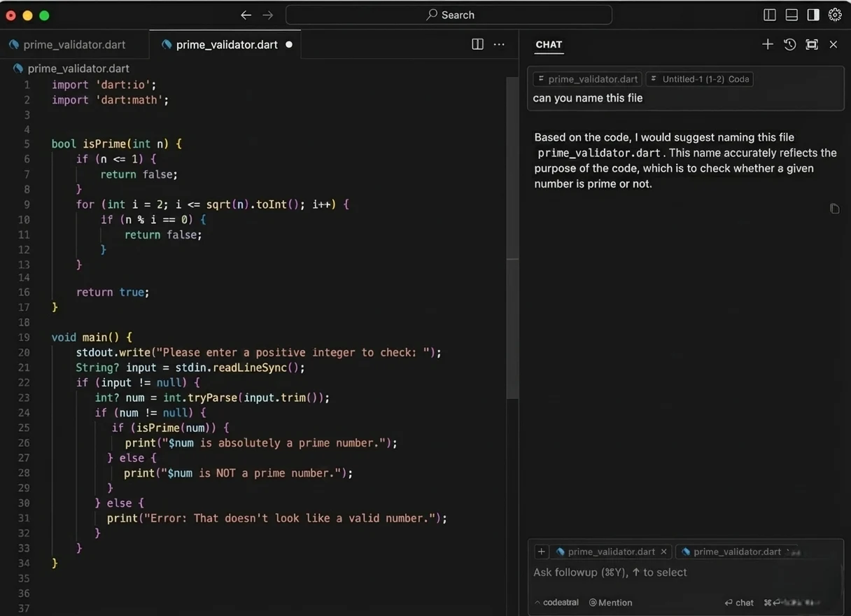Add context with the plus button in chat input
The image size is (851, 616).
click(x=541, y=552)
